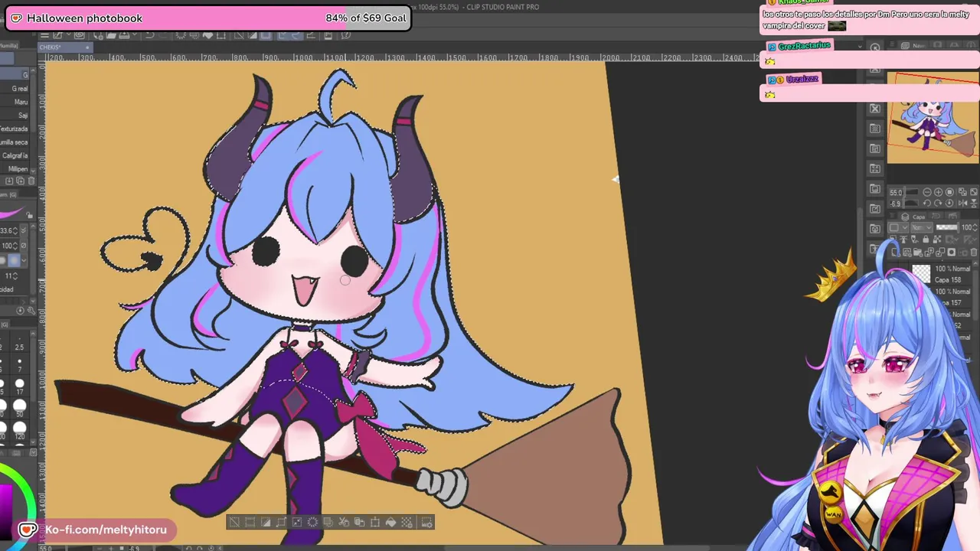Image resolution: width=980 pixels, height=551 pixels.
Task: Click Merge with layer below icon
Action: click(x=940, y=253)
